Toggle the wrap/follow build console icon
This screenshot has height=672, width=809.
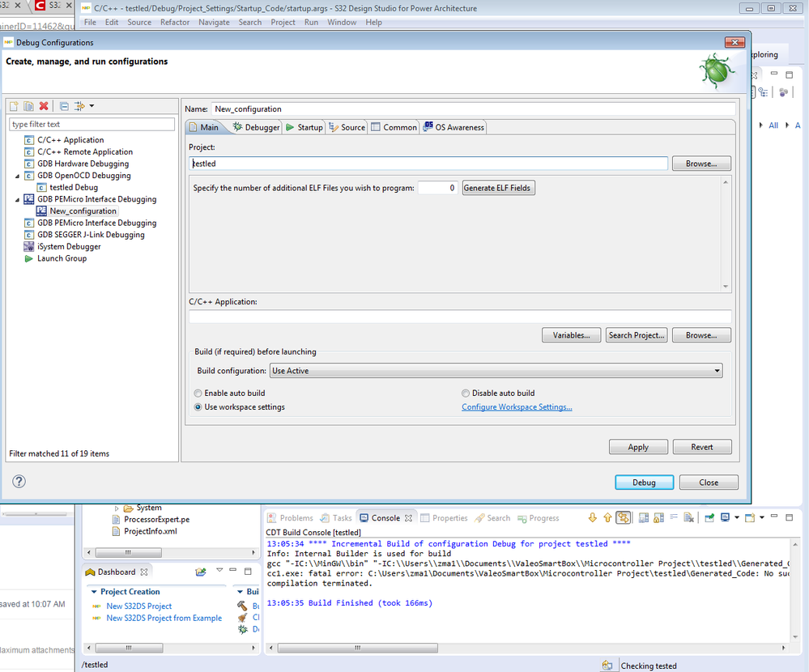click(x=624, y=518)
